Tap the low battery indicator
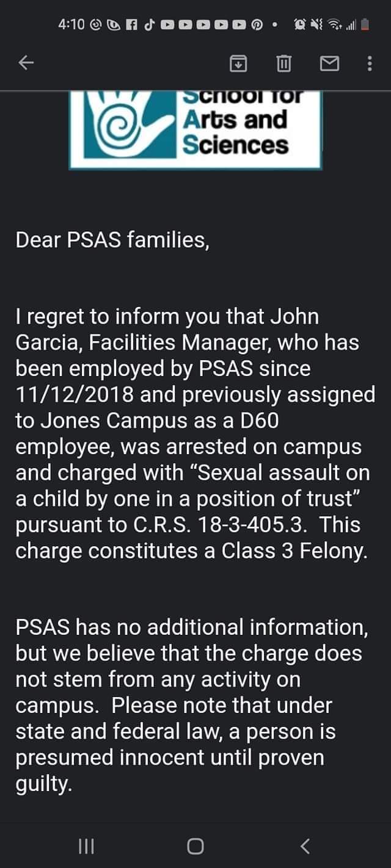 pyautogui.click(x=365, y=25)
